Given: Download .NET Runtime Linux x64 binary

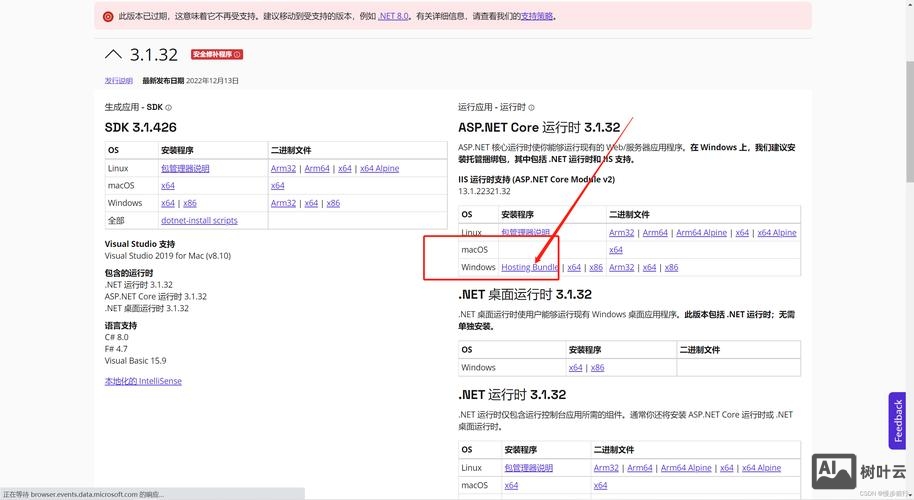Looking at the screenshot, I should (x=726, y=468).
